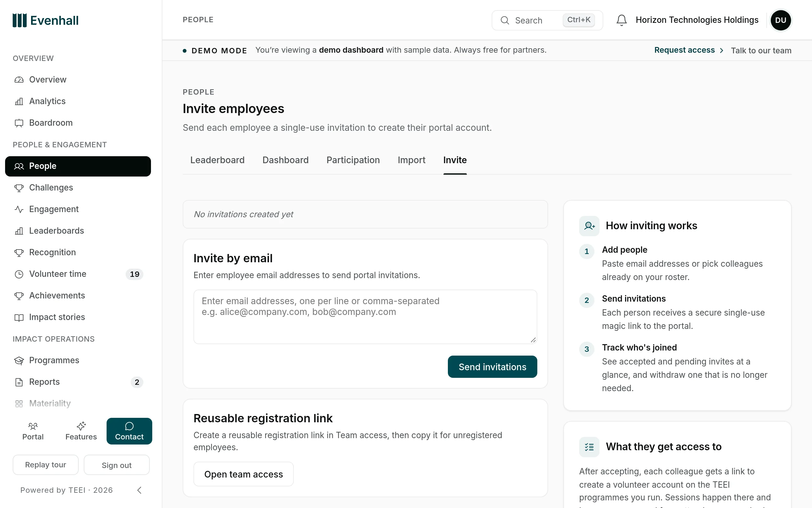Open the Achievements page
The image size is (812, 508).
point(78,295)
